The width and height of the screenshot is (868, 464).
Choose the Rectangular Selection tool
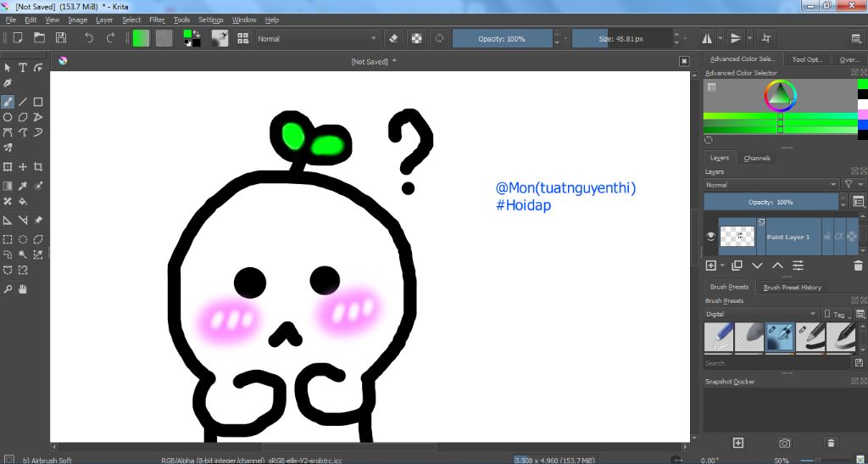[8, 240]
